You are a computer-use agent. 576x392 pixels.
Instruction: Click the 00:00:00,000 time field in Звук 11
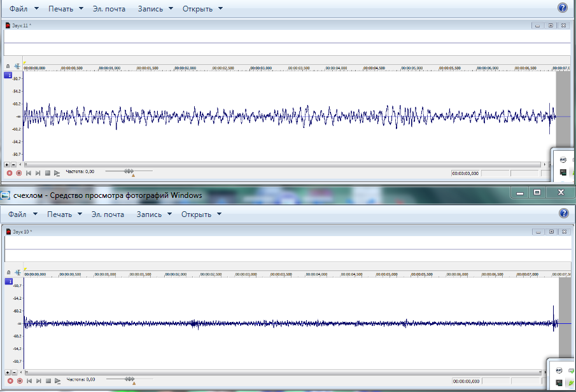(x=465, y=173)
